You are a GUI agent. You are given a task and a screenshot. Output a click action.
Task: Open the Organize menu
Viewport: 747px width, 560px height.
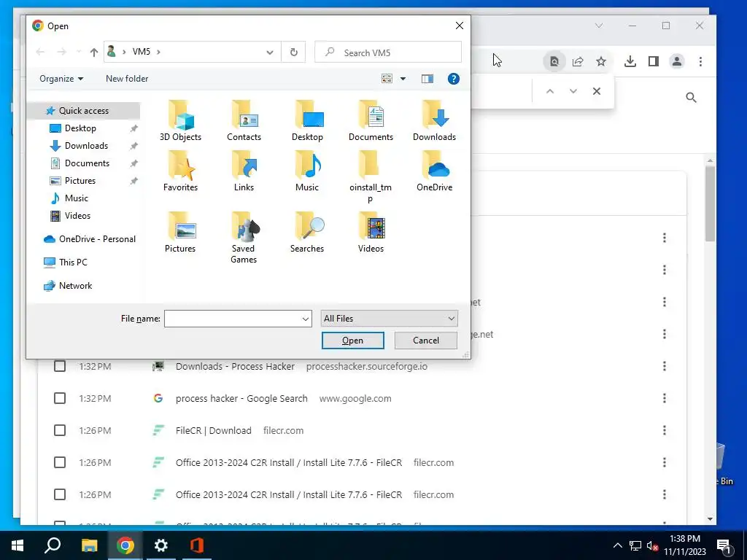61,79
